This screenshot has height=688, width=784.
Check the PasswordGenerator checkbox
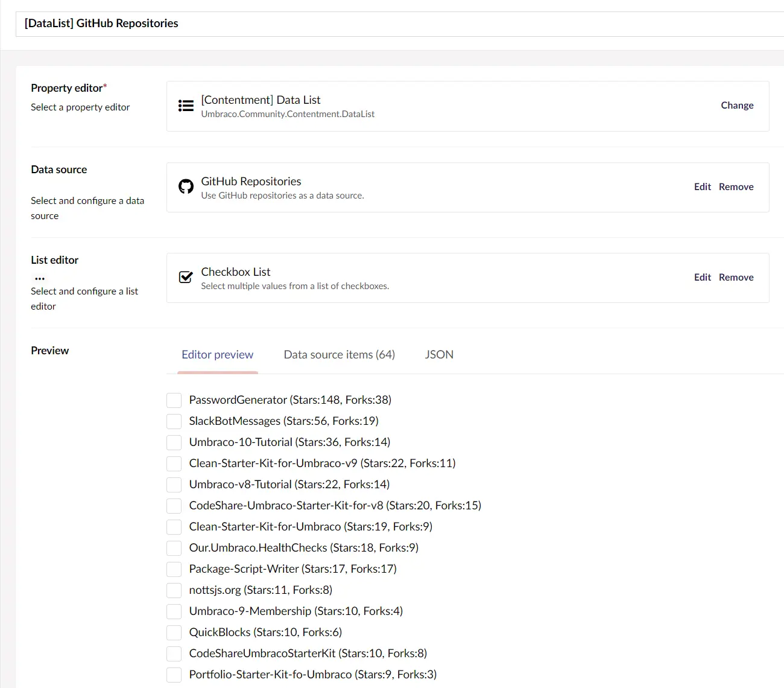click(x=174, y=400)
